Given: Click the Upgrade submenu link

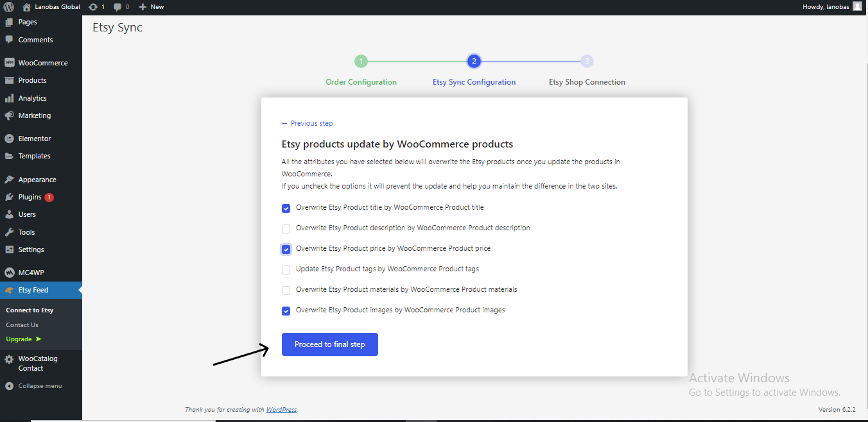Looking at the screenshot, I should coord(24,339).
